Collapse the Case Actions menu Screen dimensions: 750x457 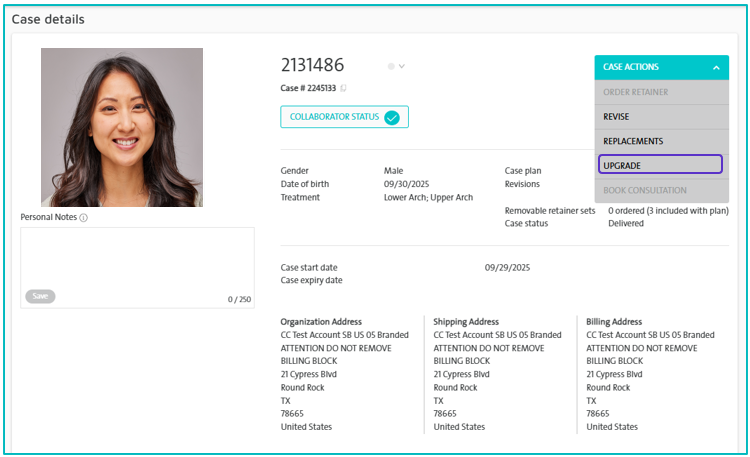pos(662,67)
